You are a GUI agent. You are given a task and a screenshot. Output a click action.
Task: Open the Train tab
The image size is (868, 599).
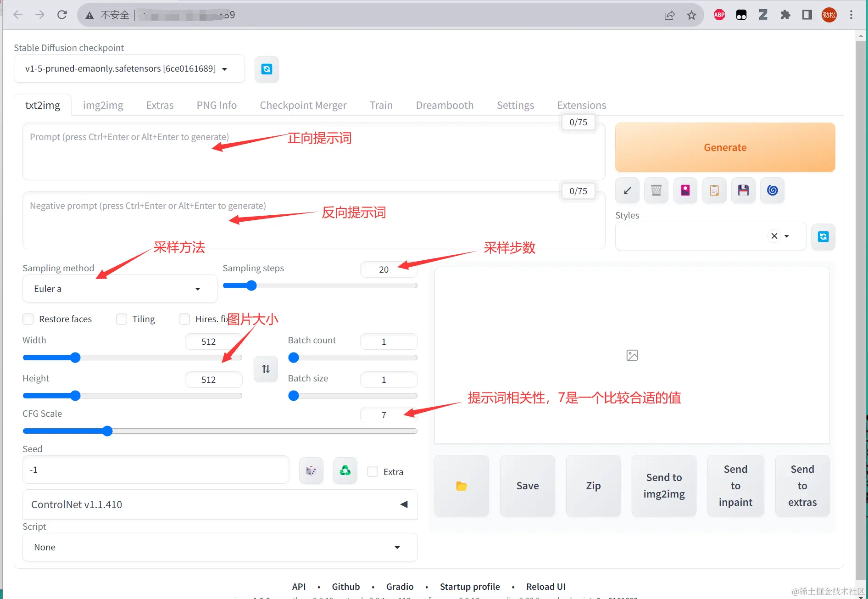(x=381, y=105)
